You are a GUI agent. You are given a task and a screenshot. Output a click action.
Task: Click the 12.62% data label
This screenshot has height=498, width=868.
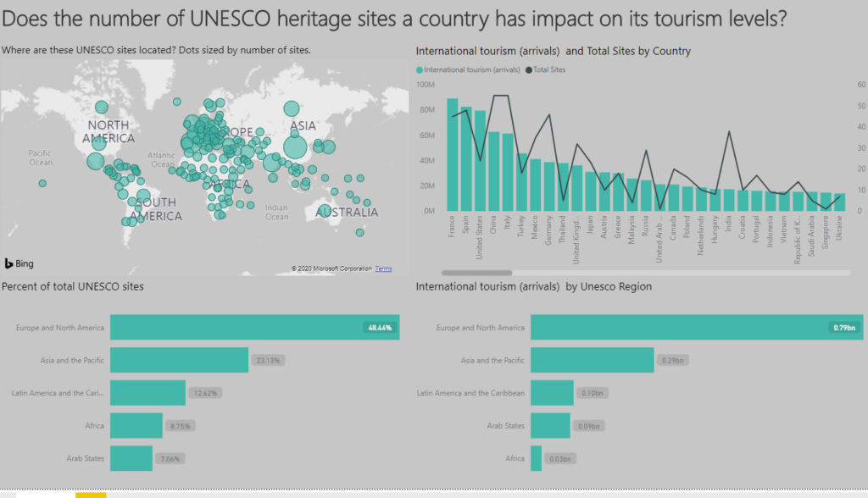point(205,393)
